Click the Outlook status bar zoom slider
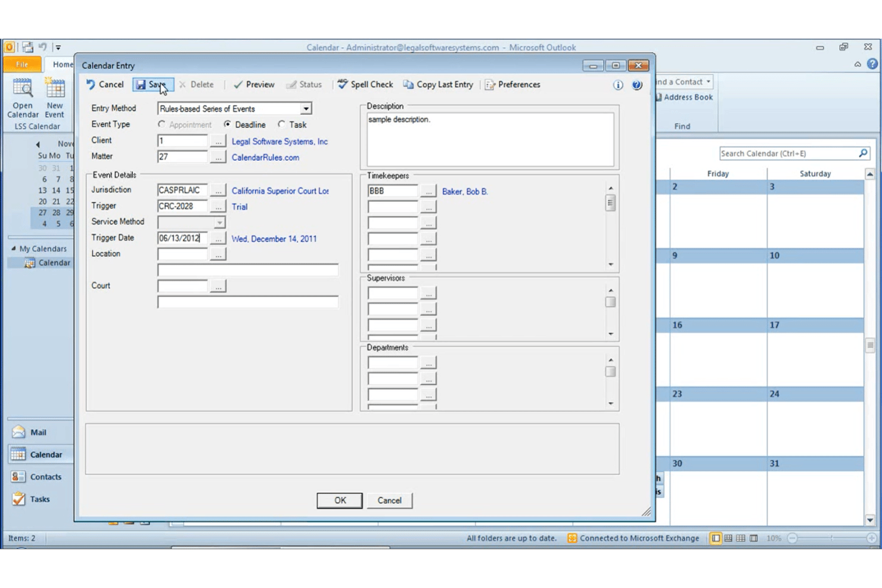 pyautogui.click(x=831, y=538)
